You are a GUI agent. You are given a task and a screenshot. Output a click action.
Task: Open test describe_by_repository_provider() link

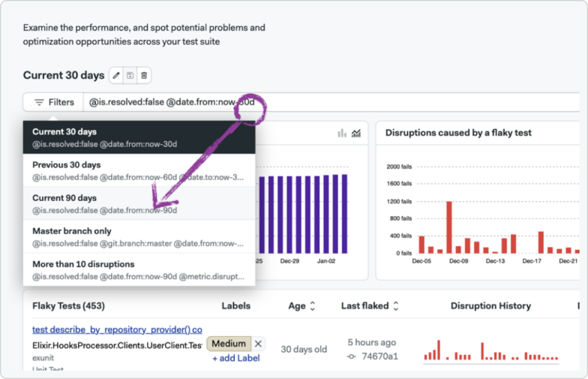tap(117, 329)
